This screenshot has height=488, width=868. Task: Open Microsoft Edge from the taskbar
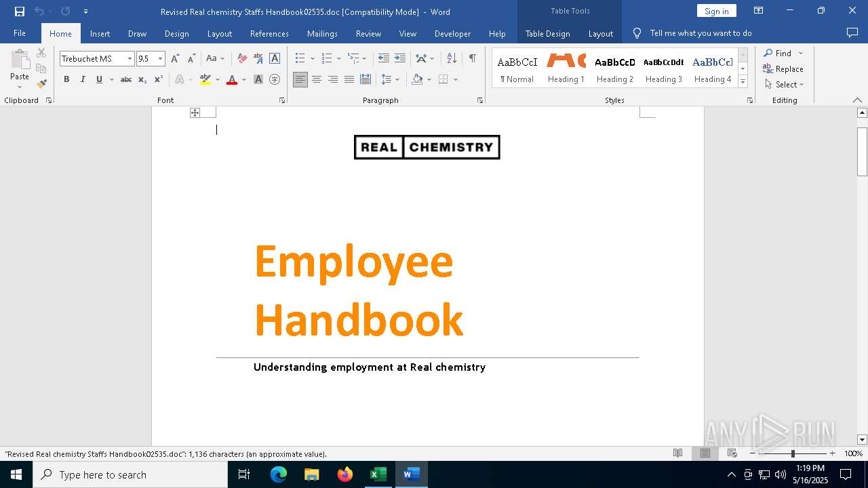point(279,474)
